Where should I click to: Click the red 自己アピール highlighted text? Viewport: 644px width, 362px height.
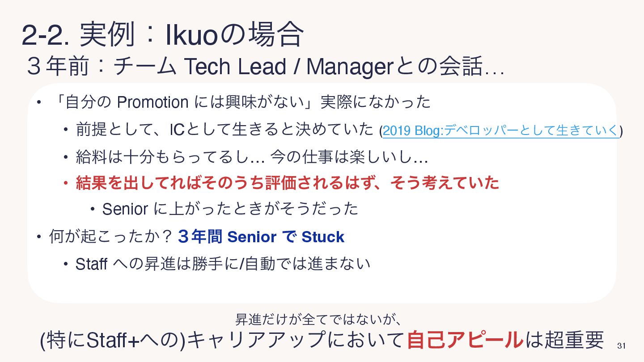465,340
